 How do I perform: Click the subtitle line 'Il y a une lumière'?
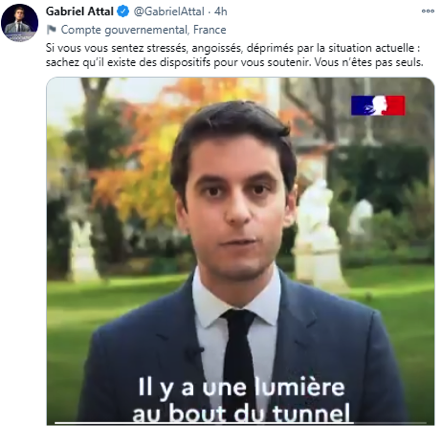[x=241, y=388]
